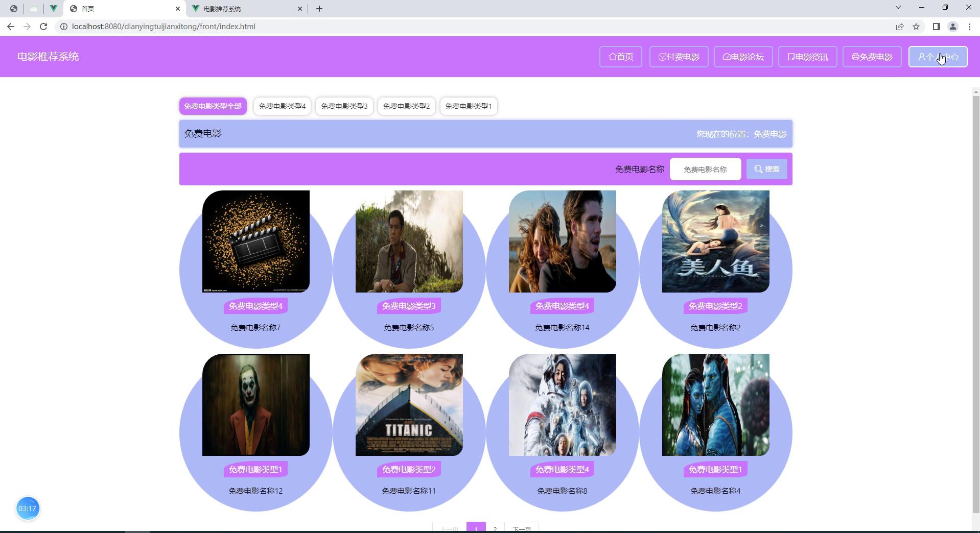Bookmark this page with the star icon
980x533 pixels.
(x=916, y=27)
